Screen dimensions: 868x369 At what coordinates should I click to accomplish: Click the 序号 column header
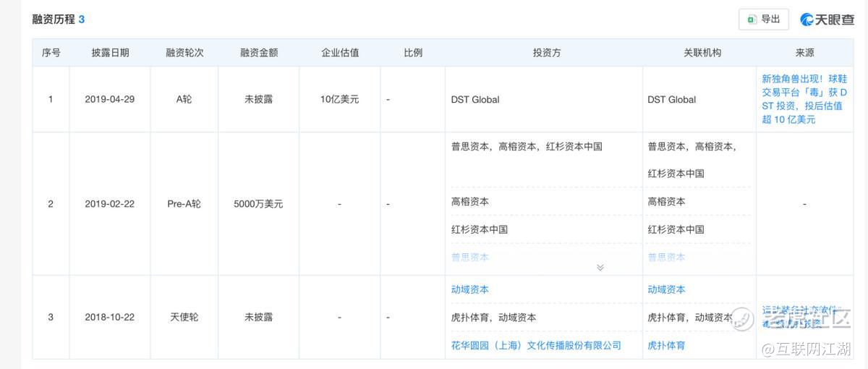pos(51,53)
